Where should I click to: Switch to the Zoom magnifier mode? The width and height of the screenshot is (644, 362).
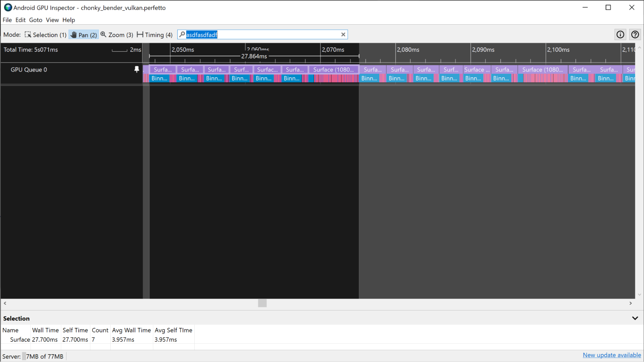(x=103, y=34)
